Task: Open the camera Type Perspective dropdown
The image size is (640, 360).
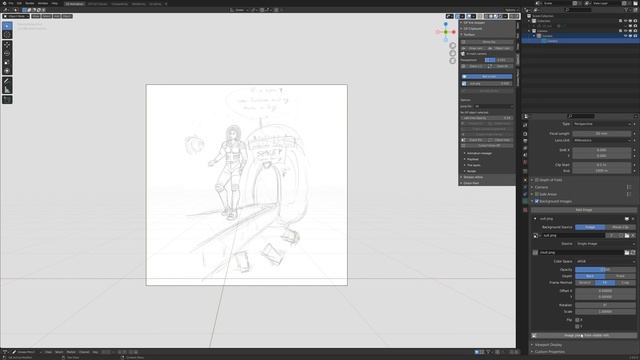Action: 602,124
